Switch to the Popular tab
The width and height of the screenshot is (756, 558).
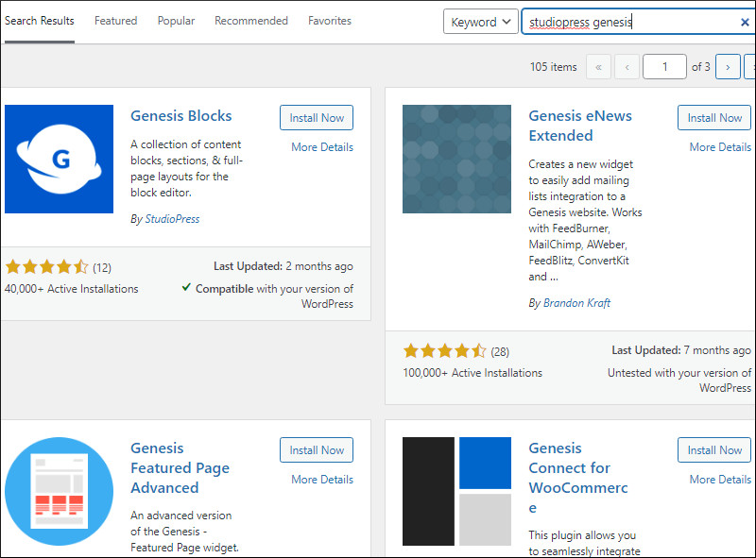(x=176, y=21)
